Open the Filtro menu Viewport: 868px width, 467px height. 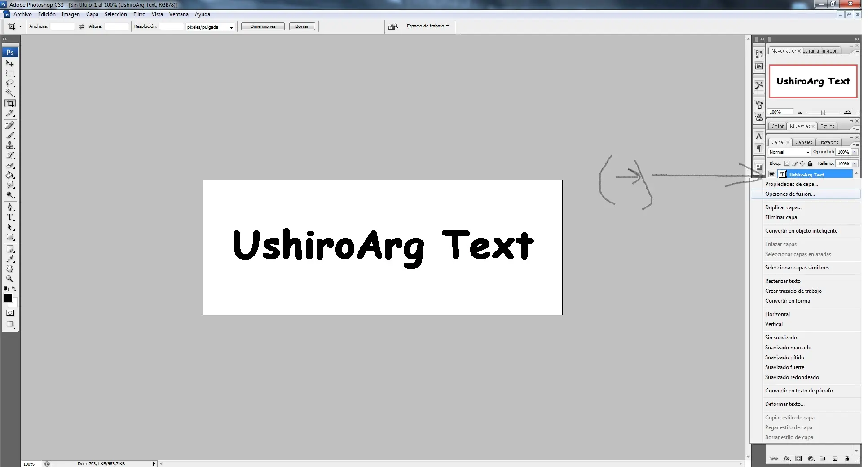point(139,14)
